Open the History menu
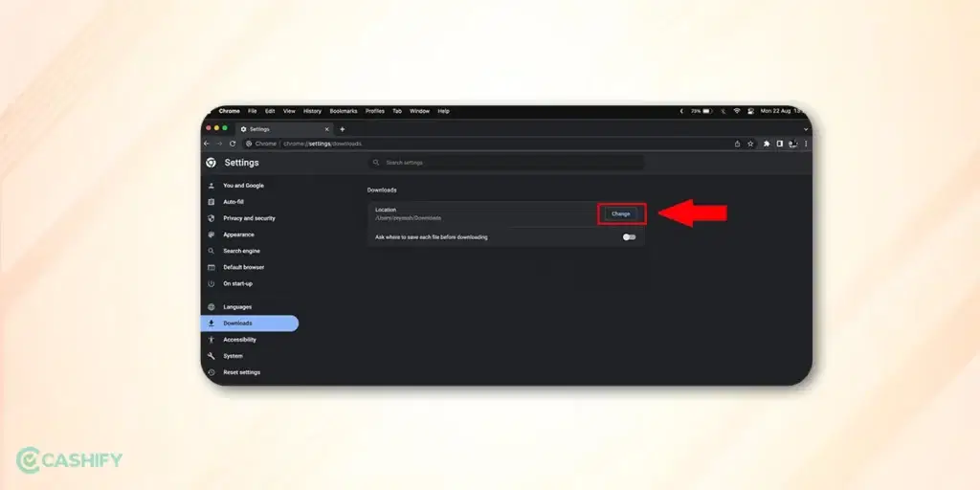This screenshot has height=490, width=980. (x=312, y=111)
